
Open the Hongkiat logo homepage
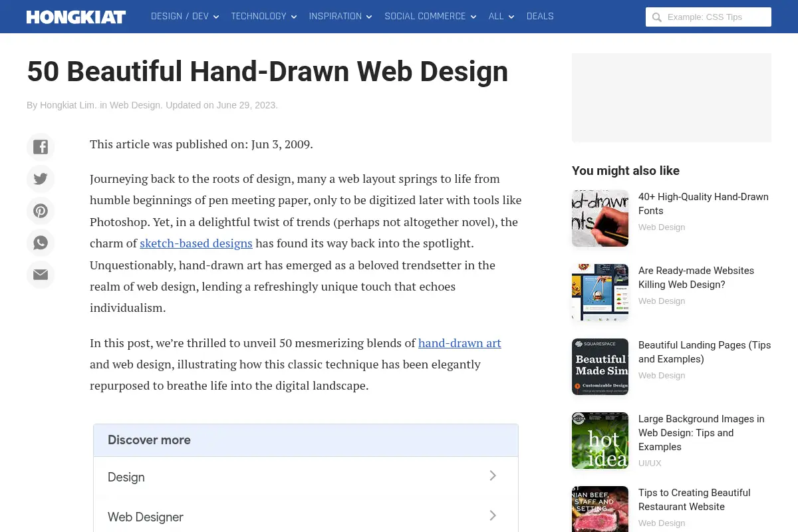point(76,17)
